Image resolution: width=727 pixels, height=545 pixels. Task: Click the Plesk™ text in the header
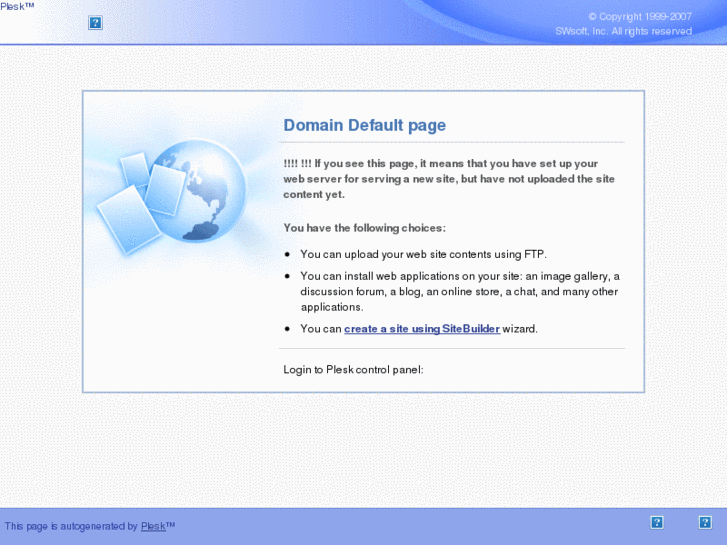click(17, 6)
